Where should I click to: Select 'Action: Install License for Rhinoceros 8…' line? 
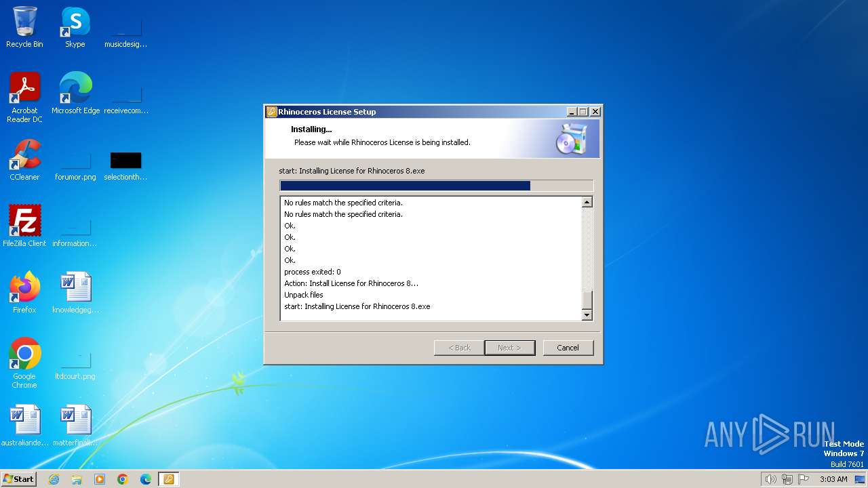(351, 283)
